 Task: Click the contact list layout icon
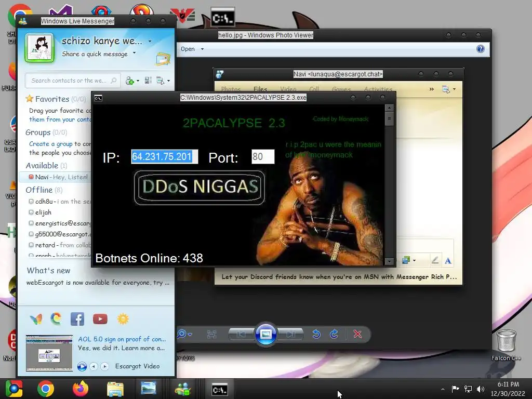point(148,81)
